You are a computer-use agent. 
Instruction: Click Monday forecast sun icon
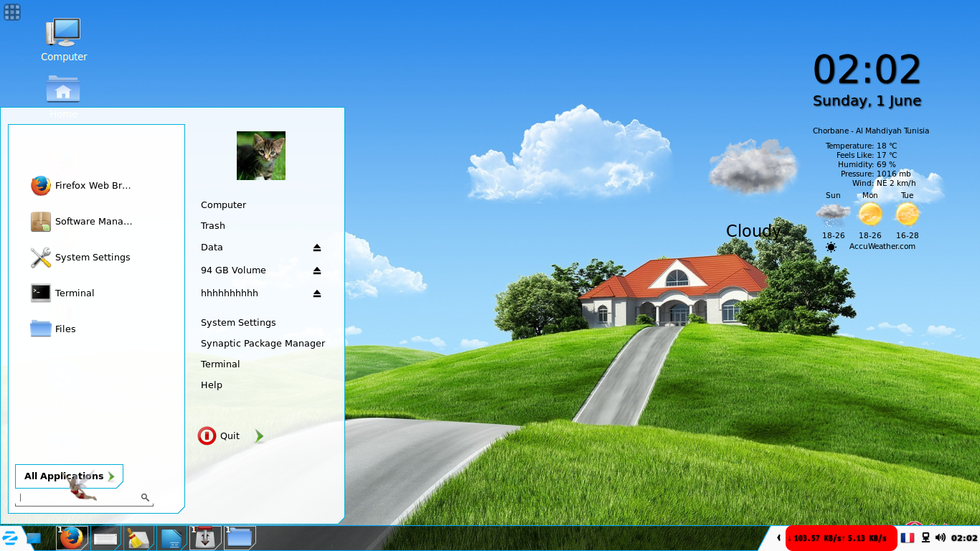tap(870, 215)
